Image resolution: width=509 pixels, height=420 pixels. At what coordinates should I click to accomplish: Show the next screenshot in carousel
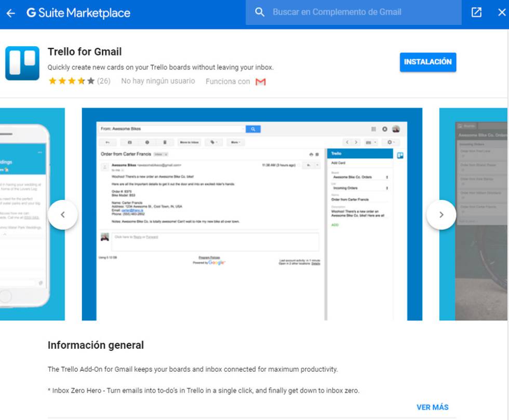(x=441, y=214)
